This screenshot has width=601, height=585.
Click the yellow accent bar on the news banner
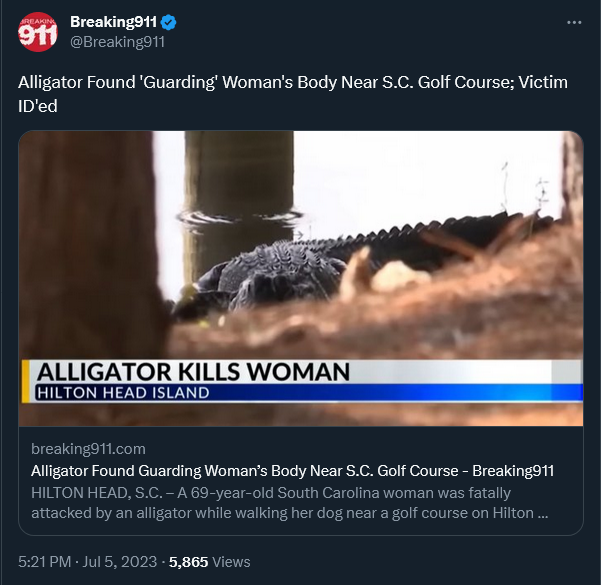pos(26,381)
